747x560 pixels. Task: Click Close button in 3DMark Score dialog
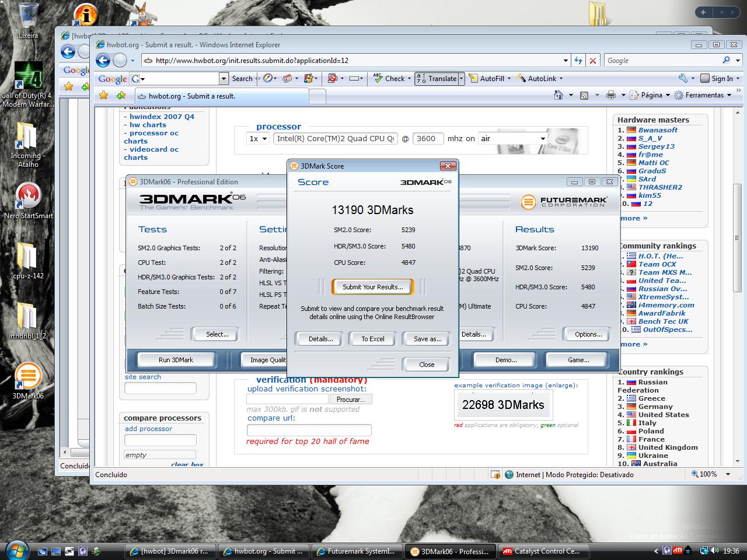[427, 365]
